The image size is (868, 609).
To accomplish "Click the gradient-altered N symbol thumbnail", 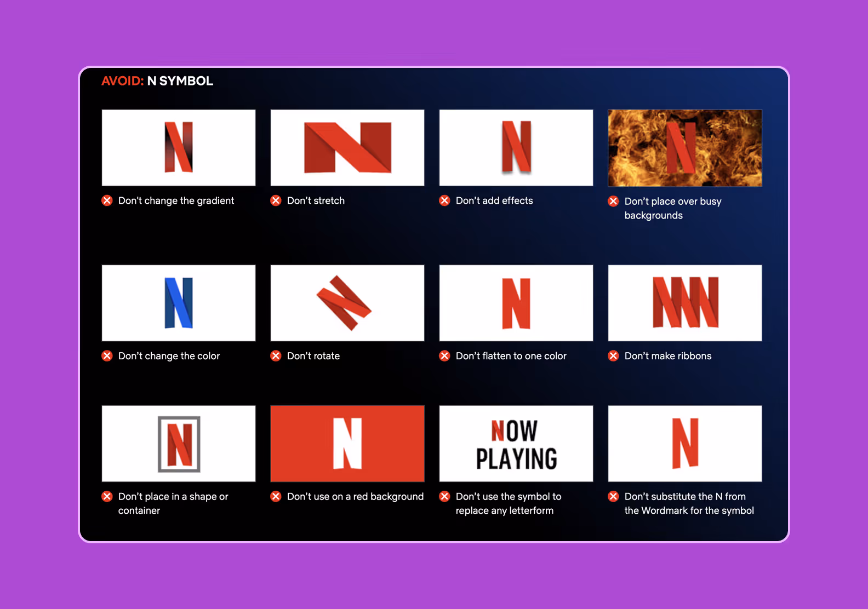I will click(x=179, y=148).
